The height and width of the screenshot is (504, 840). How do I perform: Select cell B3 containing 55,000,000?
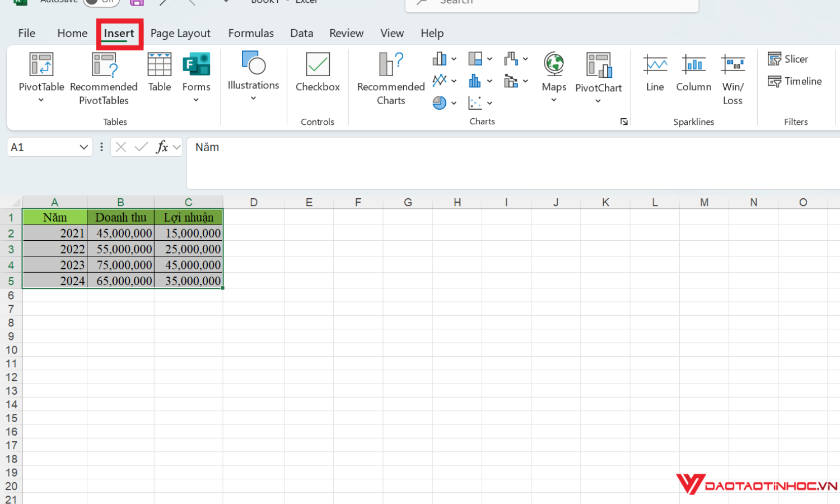pos(121,249)
